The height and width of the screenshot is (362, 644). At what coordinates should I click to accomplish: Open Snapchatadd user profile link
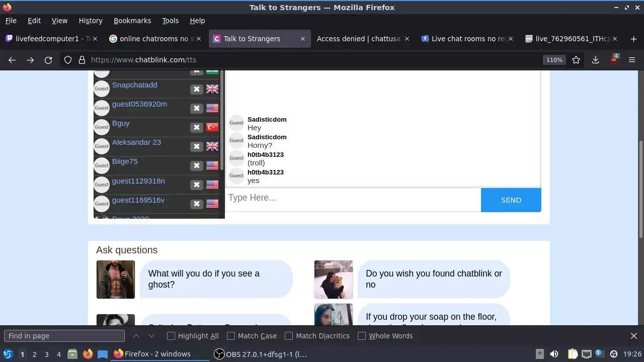[134, 85]
